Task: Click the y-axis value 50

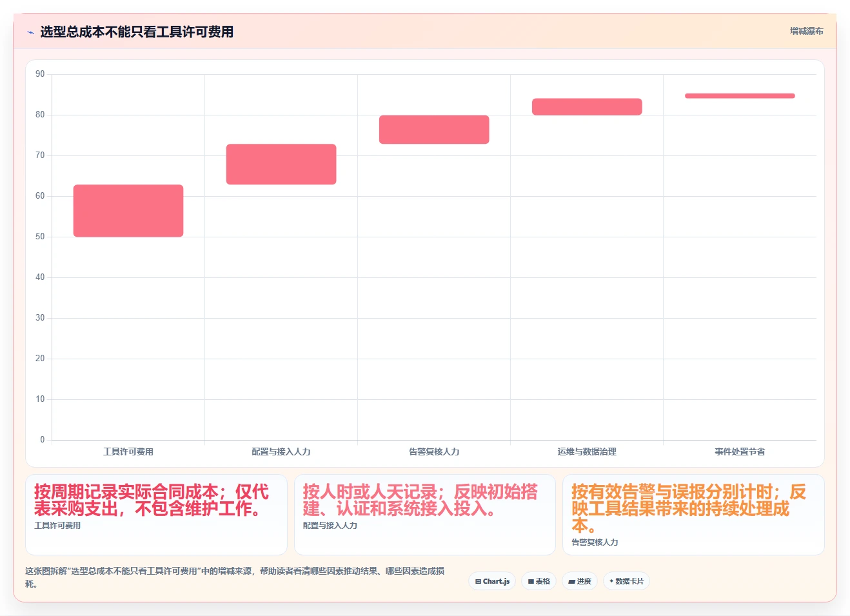Action: (40, 237)
